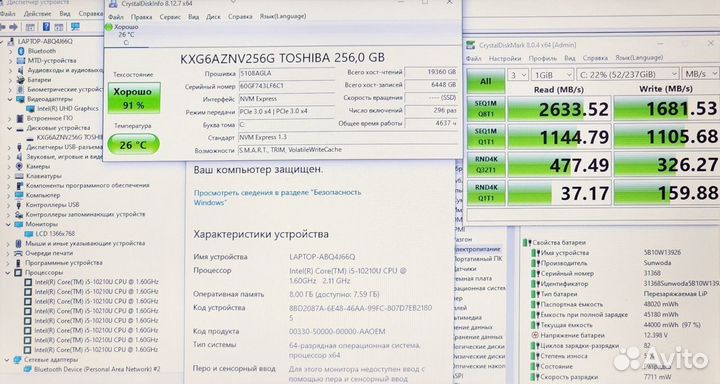
Task: Click the Серийный номер field
Action: point(287,86)
